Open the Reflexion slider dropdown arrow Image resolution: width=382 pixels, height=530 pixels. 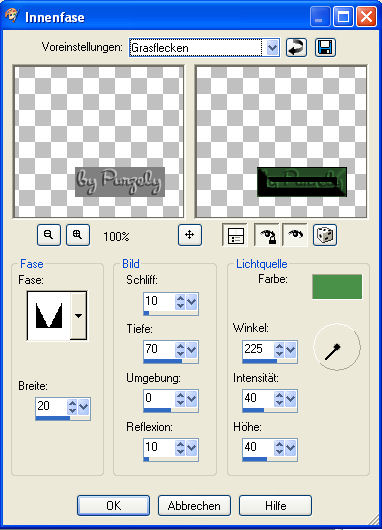tap(192, 448)
